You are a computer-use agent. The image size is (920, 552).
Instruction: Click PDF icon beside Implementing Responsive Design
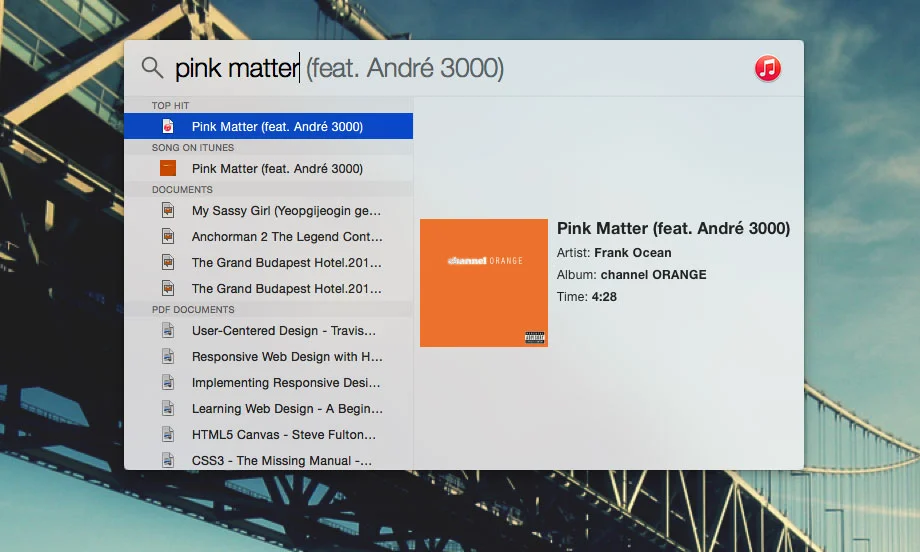(x=168, y=382)
